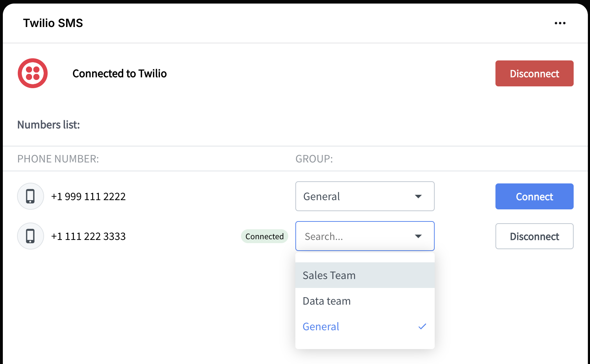Select the Data team group option

coord(326,301)
